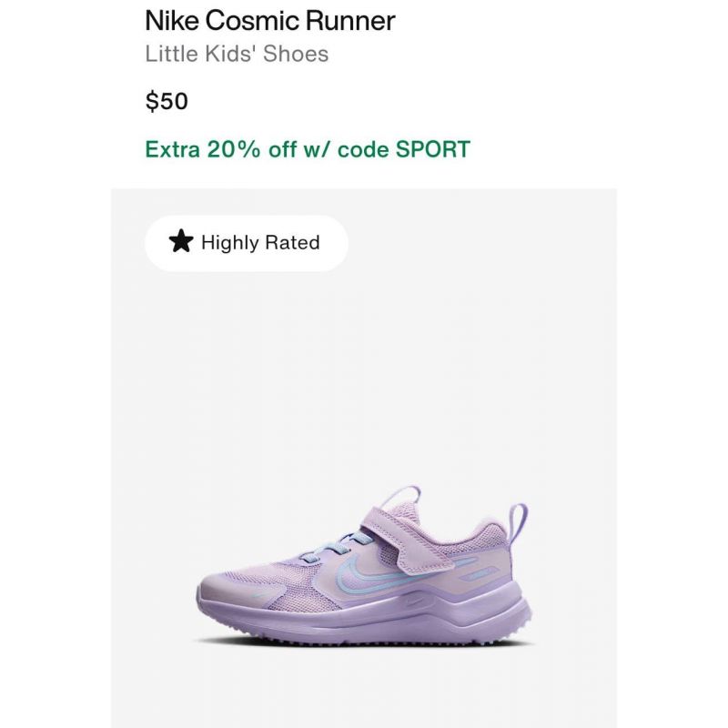The width and height of the screenshot is (728, 728).
Task: Click the heel pull loop of the shoe
Action: pos(518,526)
